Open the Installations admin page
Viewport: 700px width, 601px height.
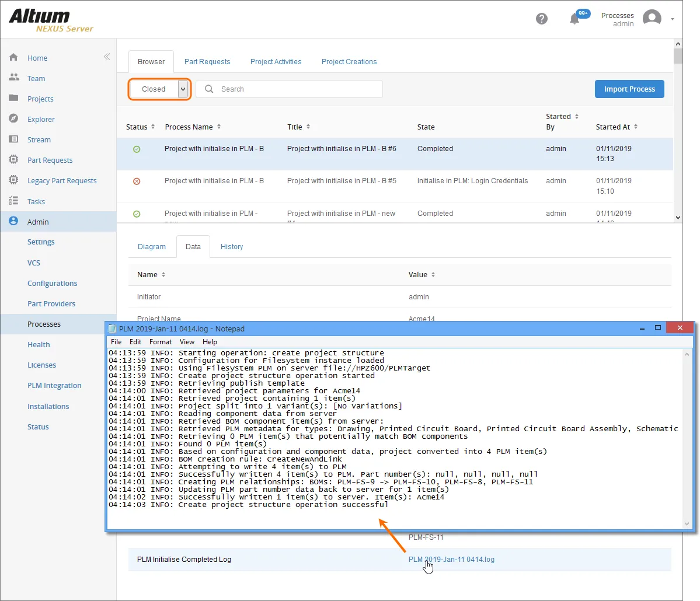click(48, 407)
